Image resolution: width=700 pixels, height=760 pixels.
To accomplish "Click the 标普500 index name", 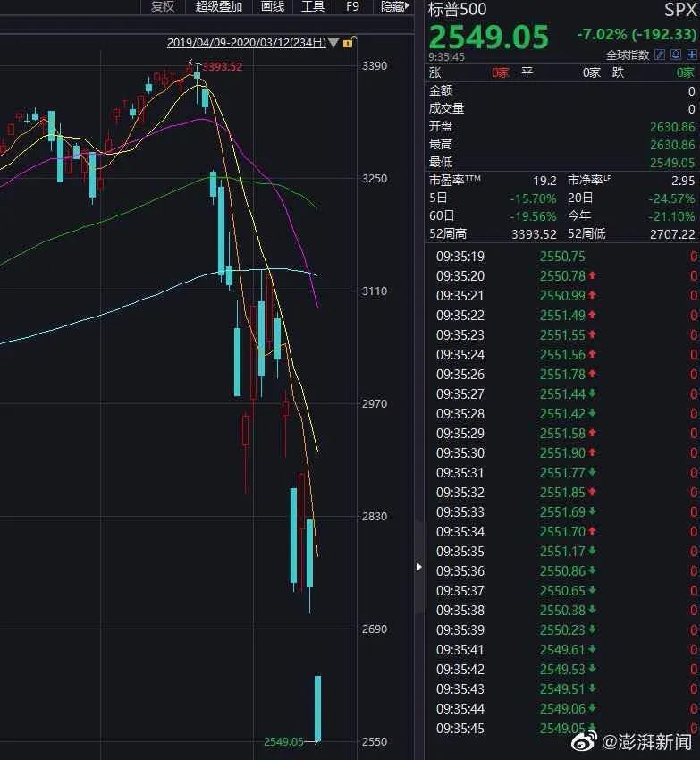I will pyautogui.click(x=457, y=10).
